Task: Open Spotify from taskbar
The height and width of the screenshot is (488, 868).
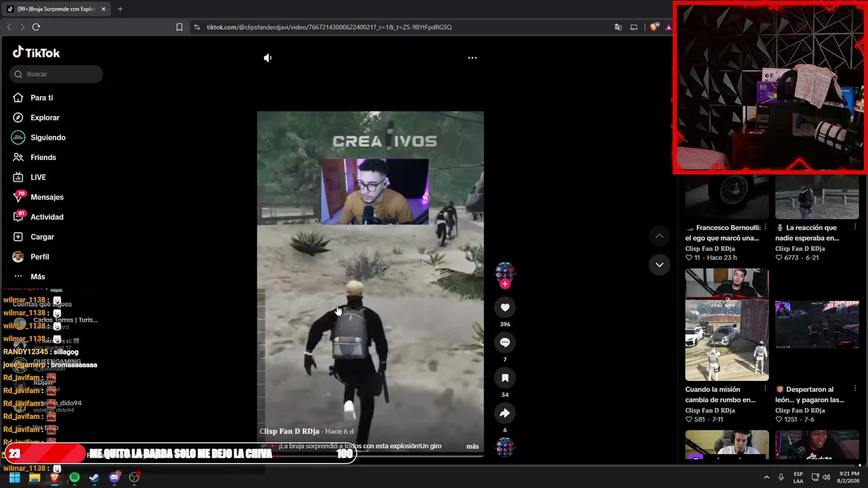Action: (x=75, y=478)
